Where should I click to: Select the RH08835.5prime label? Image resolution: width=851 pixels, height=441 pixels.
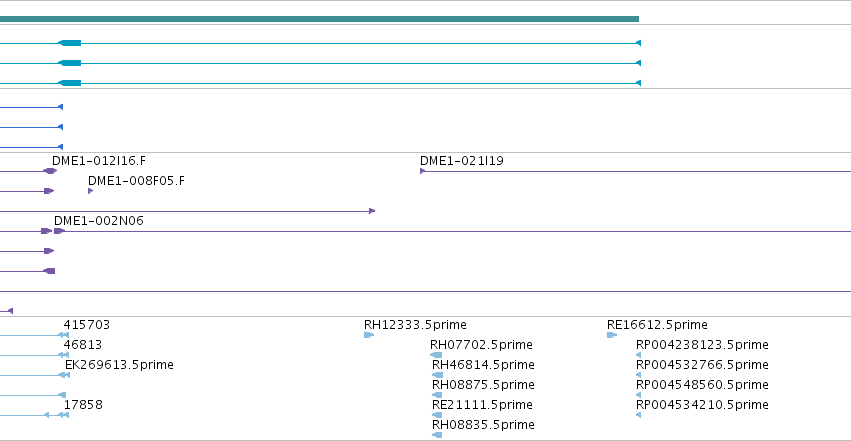(x=483, y=425)
